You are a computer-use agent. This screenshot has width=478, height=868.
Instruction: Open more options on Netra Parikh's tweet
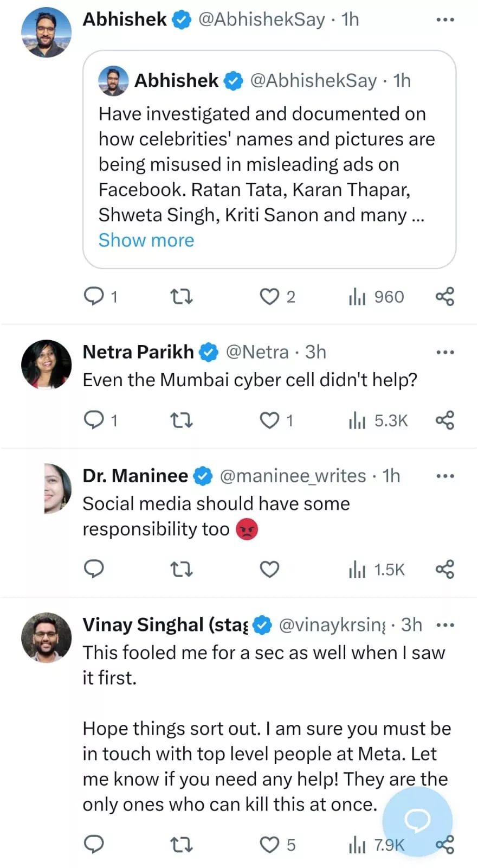(445, 352)
